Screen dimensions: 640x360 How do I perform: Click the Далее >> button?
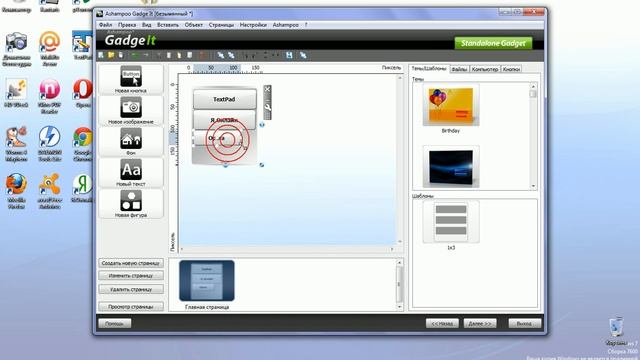480,323
